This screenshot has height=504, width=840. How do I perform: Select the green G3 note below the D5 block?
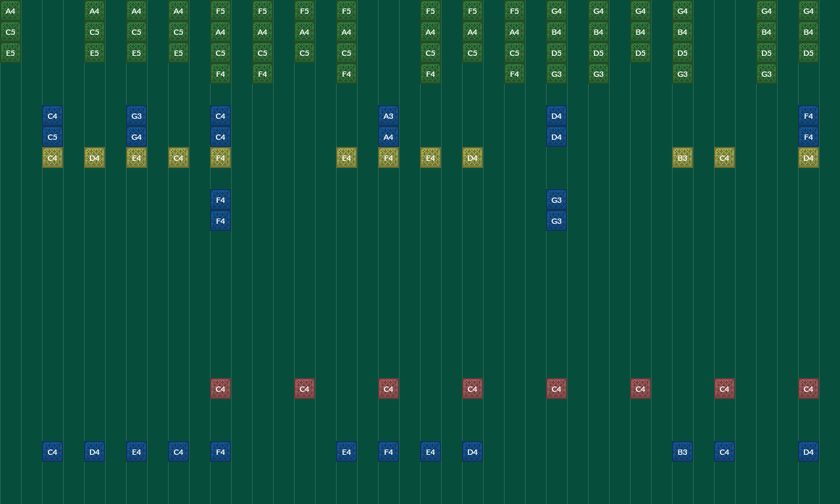pos(556,74)
